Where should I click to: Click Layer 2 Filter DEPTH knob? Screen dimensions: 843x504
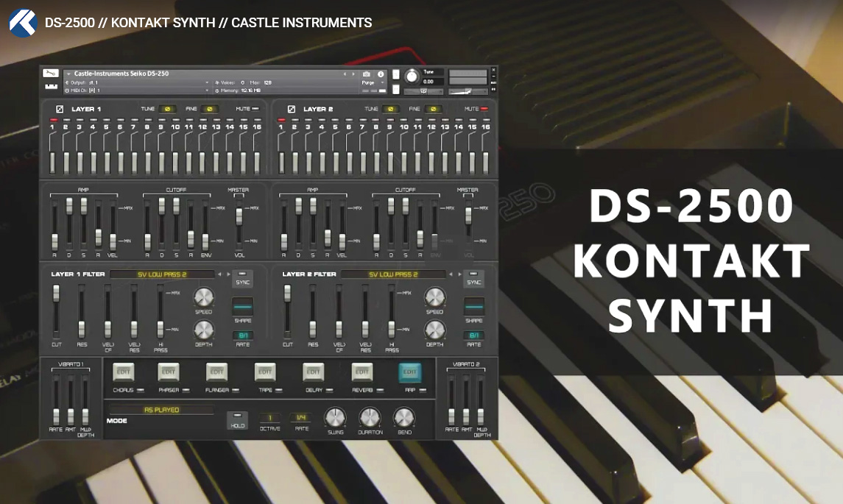tap(434, 330)
